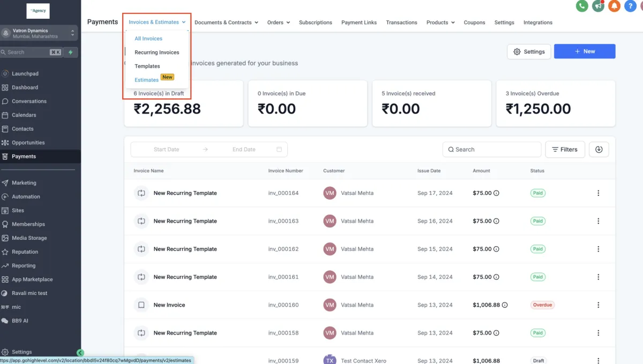The image size is (643, 364).
Task: Click the Contacts sidebar icon
Action: pos(5,129)
